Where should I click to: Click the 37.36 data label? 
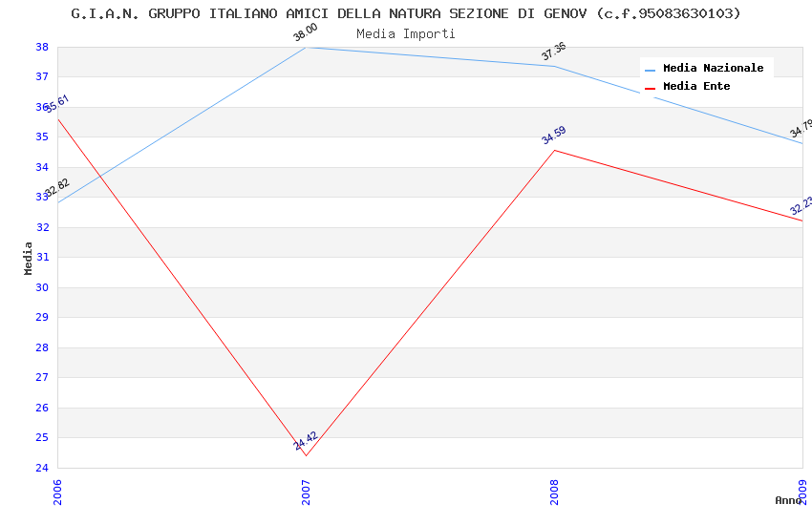click(554, 52)
